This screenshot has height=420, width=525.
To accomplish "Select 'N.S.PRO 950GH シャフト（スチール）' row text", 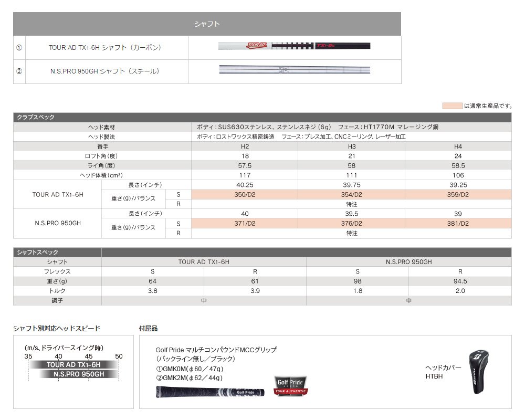I will [105, 71].
